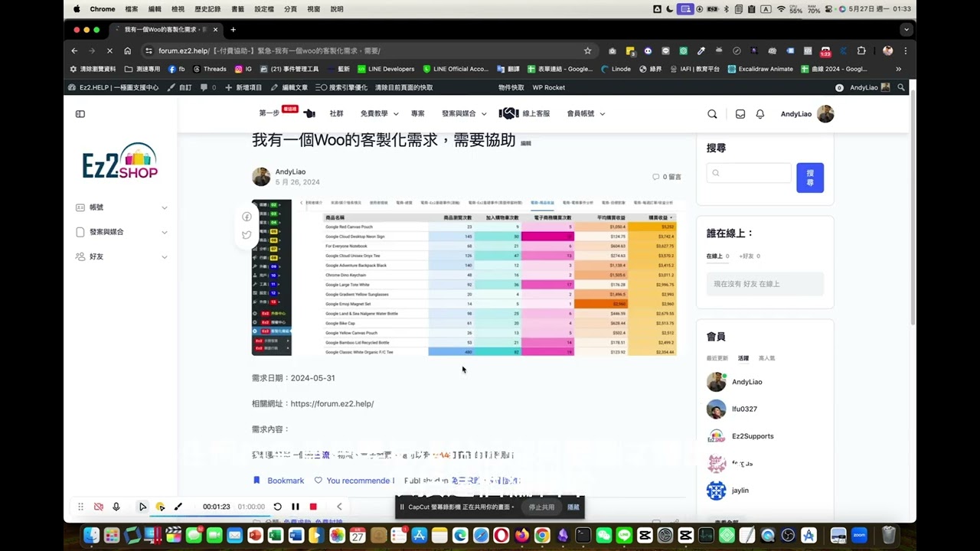Image resolution: width=980 pixels, height=551 pixels.
Task: Expand the 免費教學 dropdown menu
Action: pos(377,113)
